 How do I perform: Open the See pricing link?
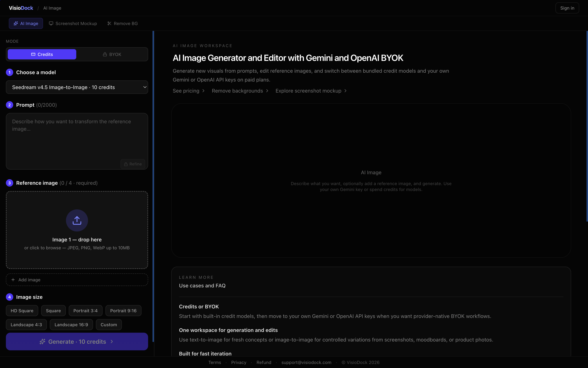(x=189, y=91)
